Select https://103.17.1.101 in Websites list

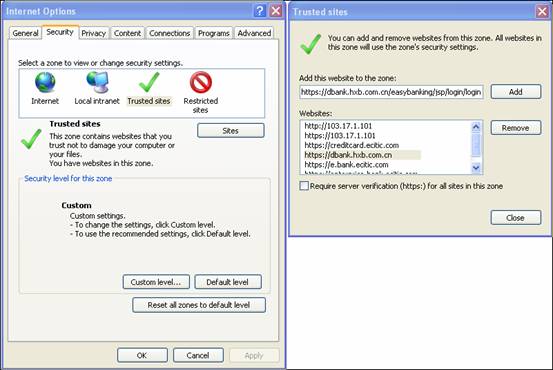(x=340, y=135)
